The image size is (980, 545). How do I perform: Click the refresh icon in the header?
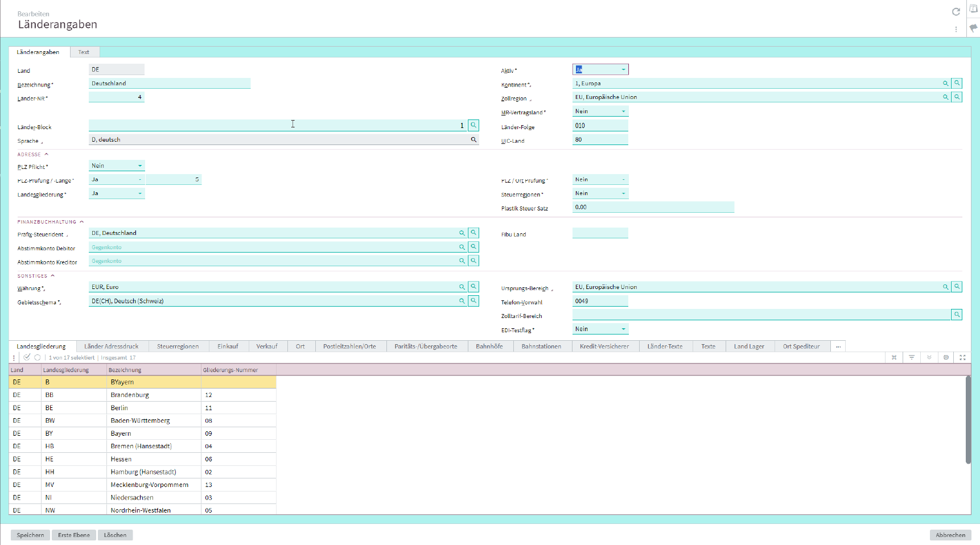point(956,12)
